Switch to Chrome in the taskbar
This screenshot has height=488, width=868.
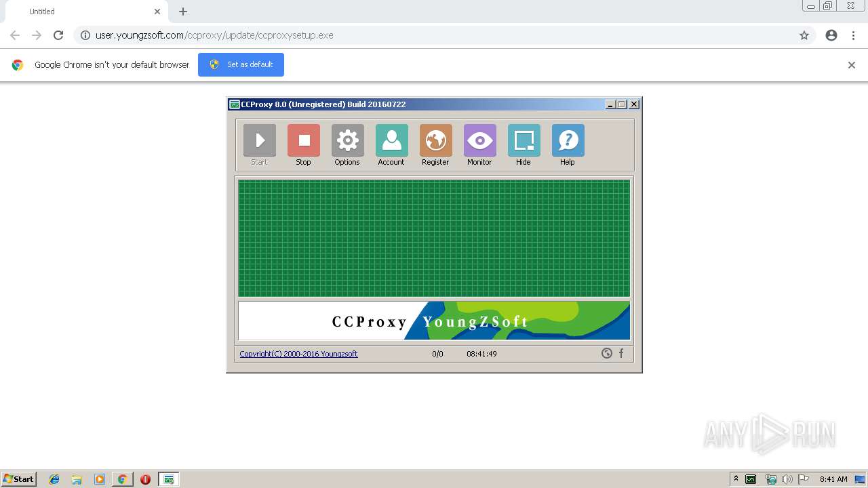pyautogui.click(x=122, y=479)
